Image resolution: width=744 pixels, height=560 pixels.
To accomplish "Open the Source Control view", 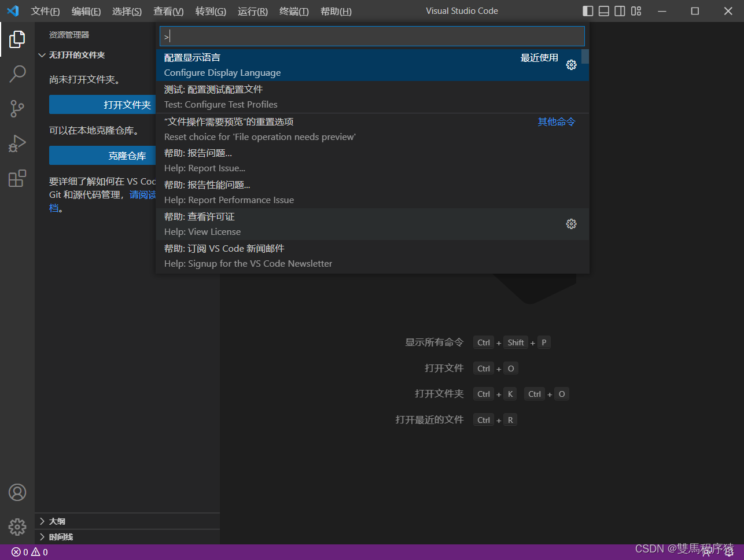I will point(17,108).
